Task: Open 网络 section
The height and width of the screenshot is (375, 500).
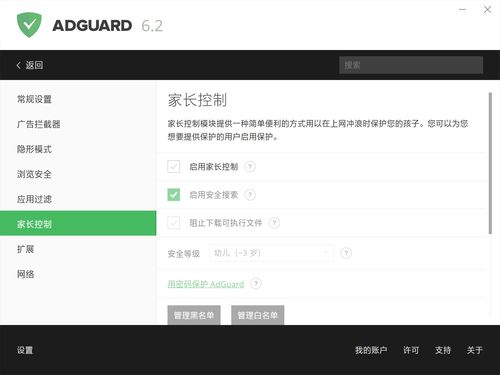Action: (78, 274)
